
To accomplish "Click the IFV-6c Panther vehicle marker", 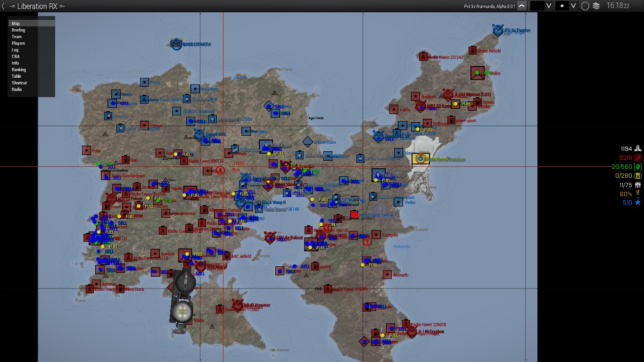I will (498, 31).
